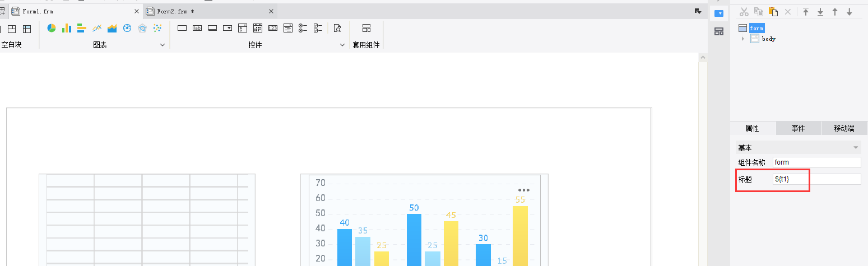Select the bar chart block on canvas
The image size is (868, 266).
click(x=424, y=220)
